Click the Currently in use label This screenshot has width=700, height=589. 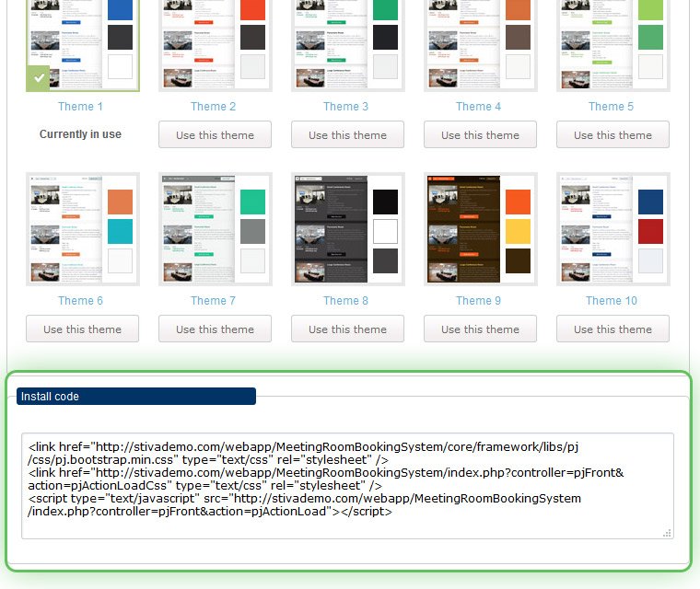pyautogui.click(x=80, y=134)
